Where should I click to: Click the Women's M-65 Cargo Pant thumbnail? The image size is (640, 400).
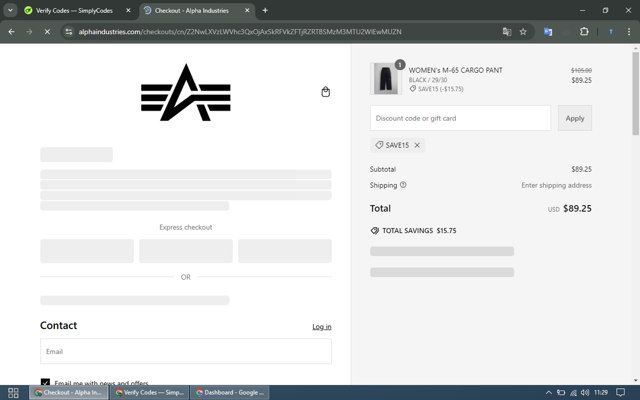coord(386,78)
